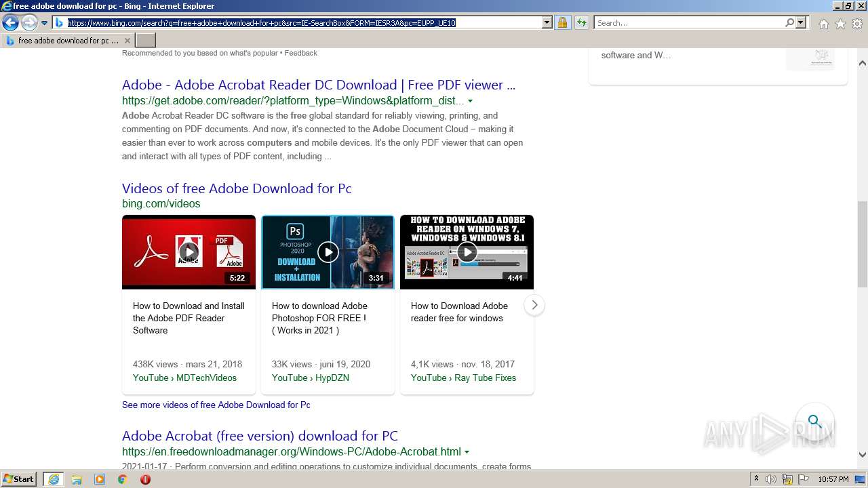Show hidden tray icons arrow

pos(756,479)
